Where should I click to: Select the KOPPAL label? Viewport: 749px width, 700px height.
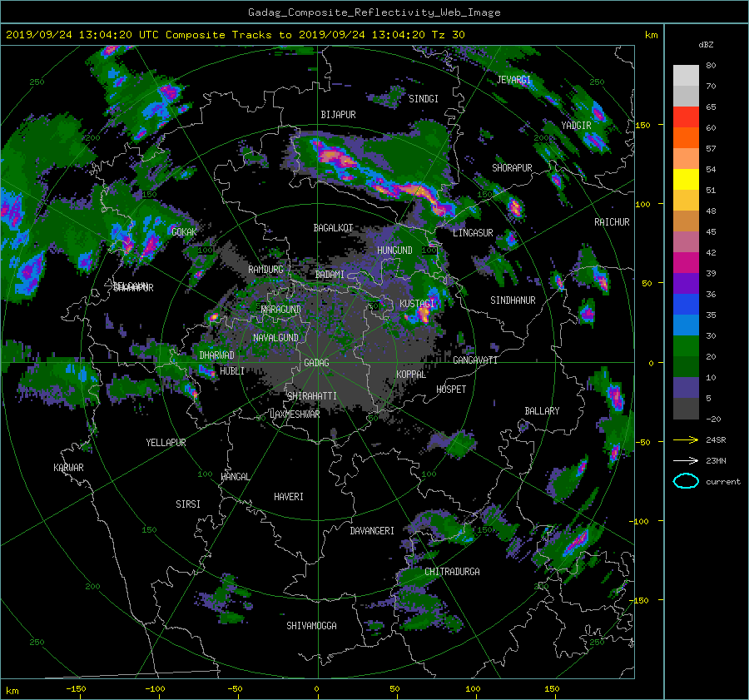pyautogui.click(x=411, y=375)
